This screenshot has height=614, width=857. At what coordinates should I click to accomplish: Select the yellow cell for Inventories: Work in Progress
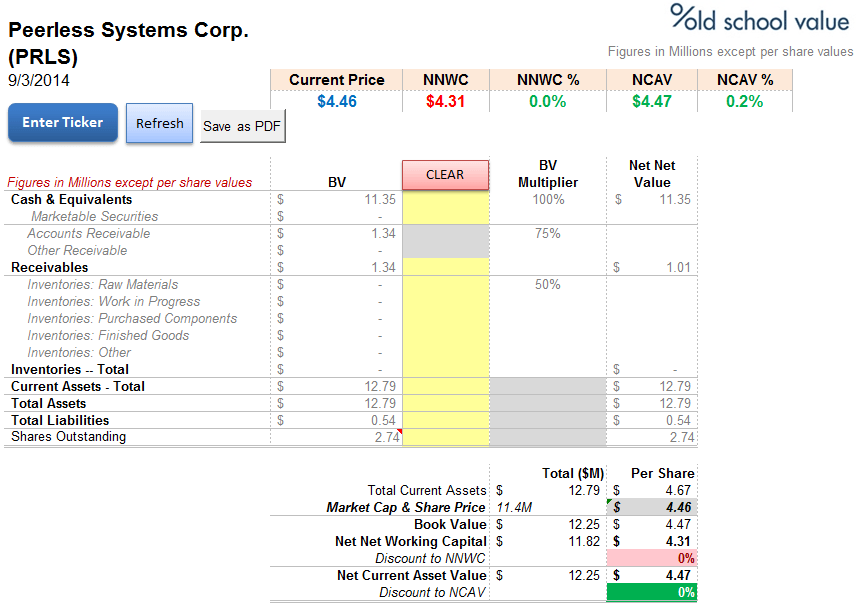446,301
